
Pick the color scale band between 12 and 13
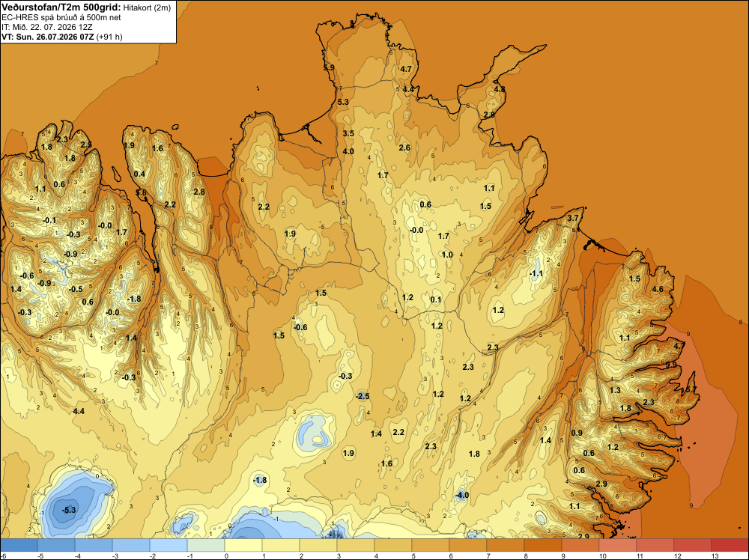click(693, 545)
